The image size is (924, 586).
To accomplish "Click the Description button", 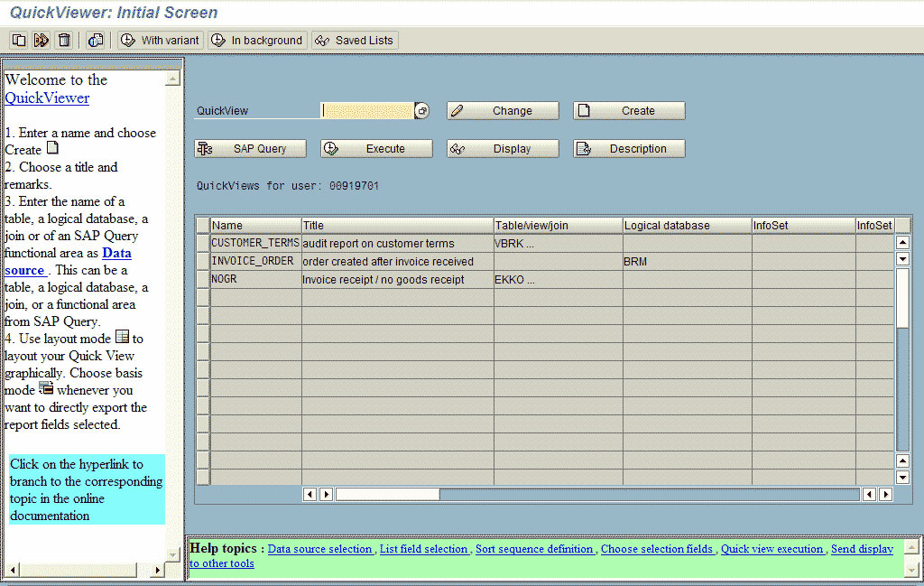I will pos(629,149).
